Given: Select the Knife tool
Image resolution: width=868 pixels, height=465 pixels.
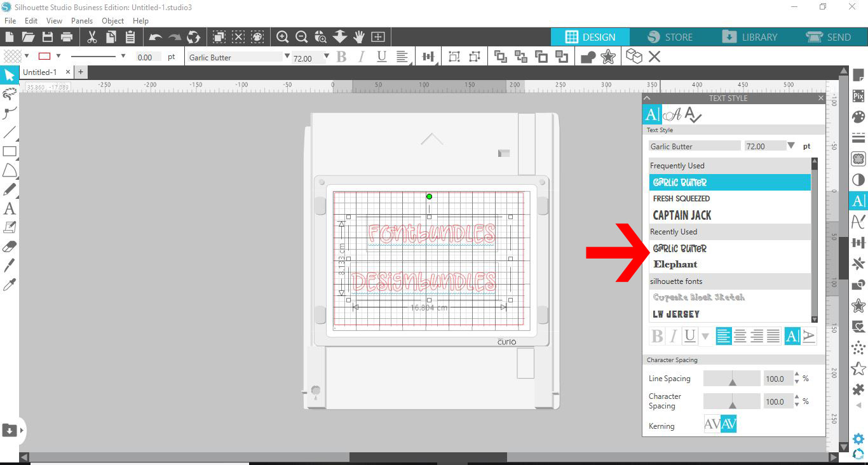Looking at the screenshot, I should click(10, 266).
